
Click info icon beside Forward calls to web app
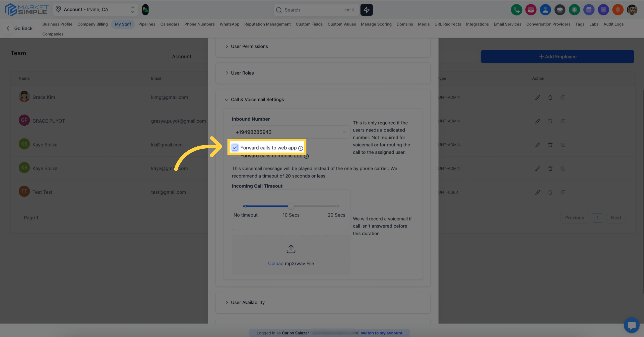pos(301,148)
